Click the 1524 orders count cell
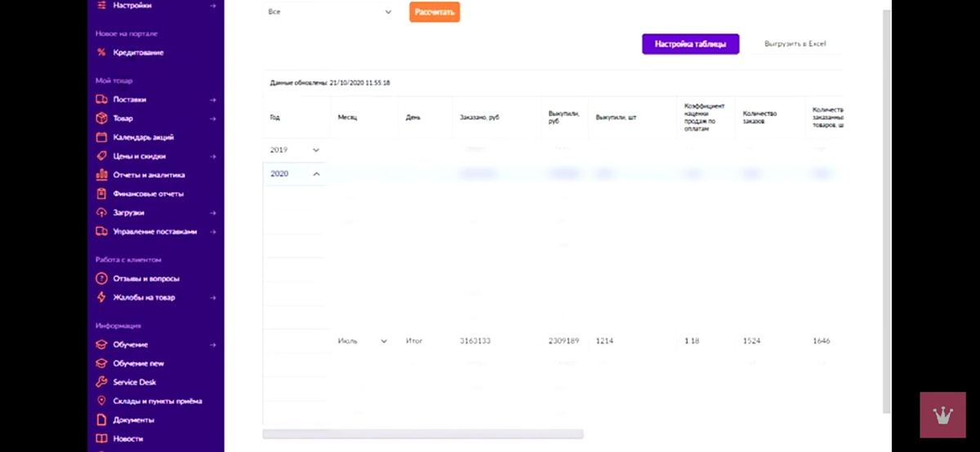 point(751,341)
